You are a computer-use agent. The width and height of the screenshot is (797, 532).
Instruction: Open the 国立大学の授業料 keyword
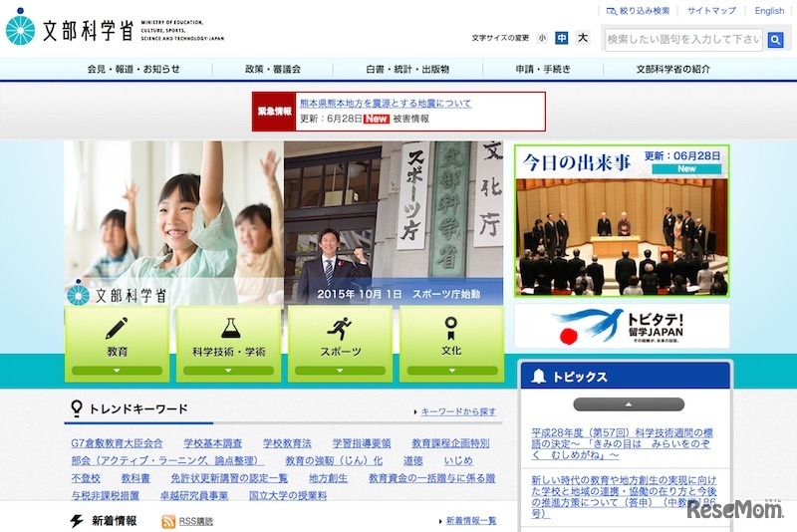click(x=288, y=495)
